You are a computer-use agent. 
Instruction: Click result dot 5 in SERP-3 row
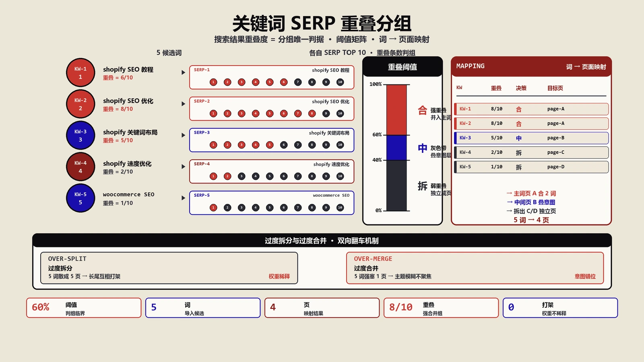(270, 145)
